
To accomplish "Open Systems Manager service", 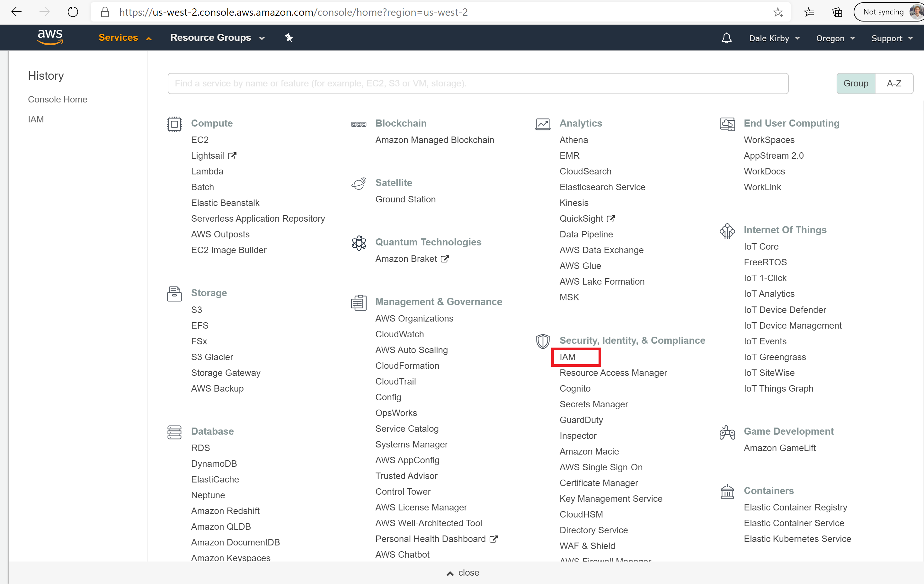I will (x=411, y=444).
